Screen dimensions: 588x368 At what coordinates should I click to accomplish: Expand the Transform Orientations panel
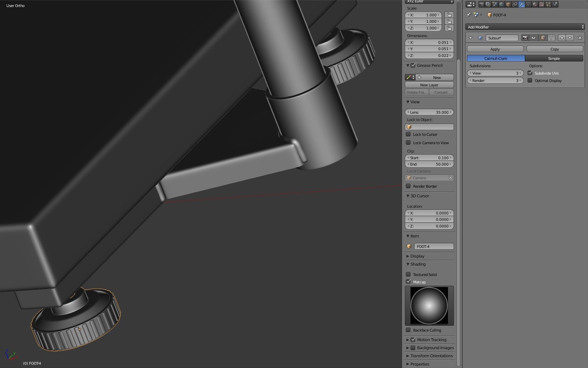408,356
